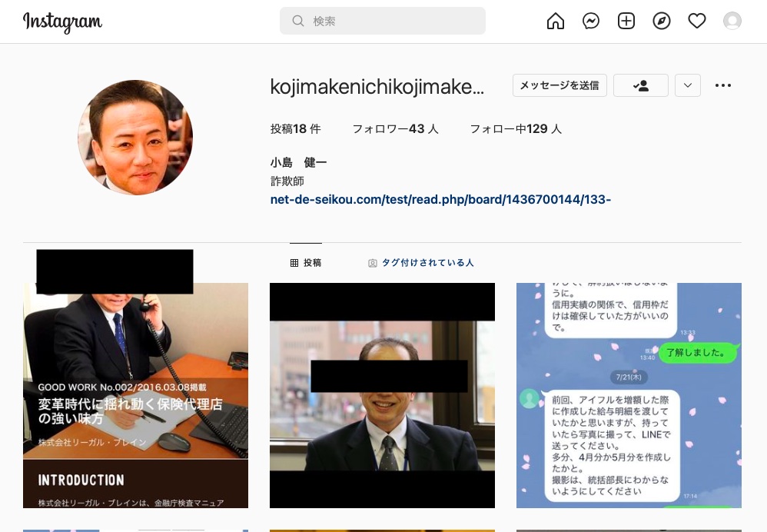Open the net-de-seikou.com profile link
767x532 pixels.
(x=440, y=200)
